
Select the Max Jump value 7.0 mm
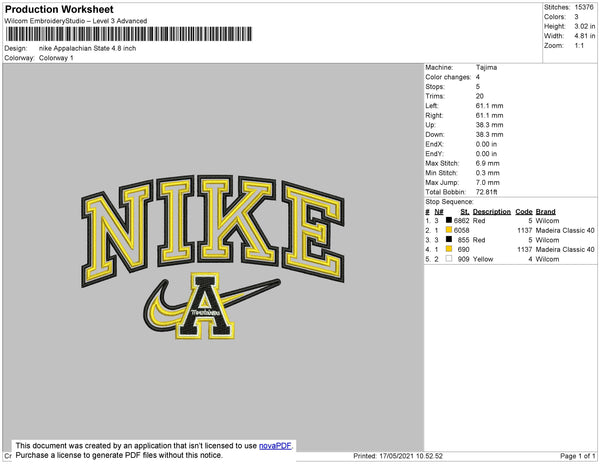click(488, 182)
